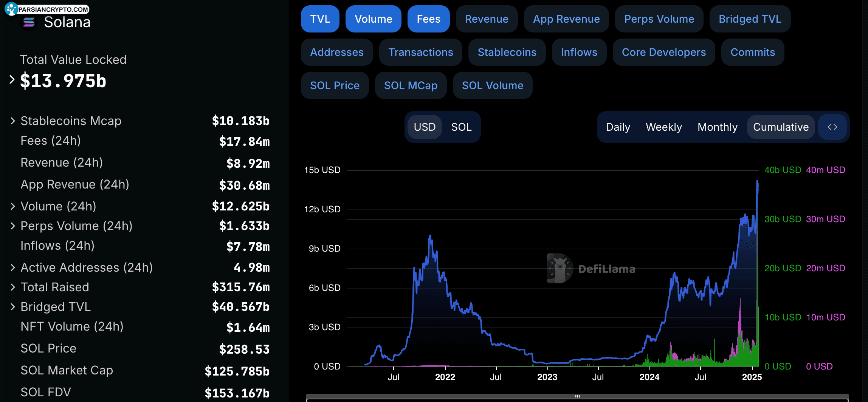Enable the Addresses chart series
Viewport: 868px width, 402px height.
click(337, 52)
